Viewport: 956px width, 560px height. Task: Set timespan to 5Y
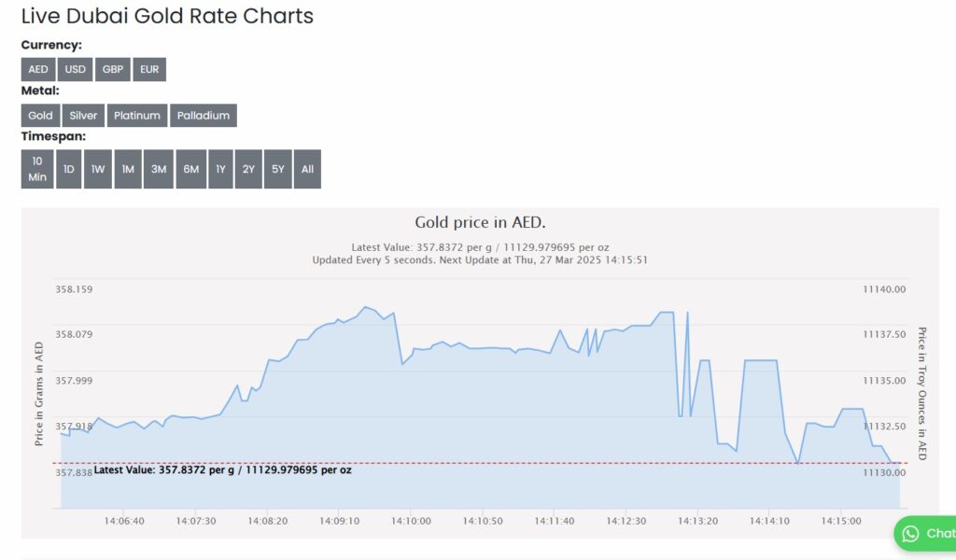click(278, 169)
